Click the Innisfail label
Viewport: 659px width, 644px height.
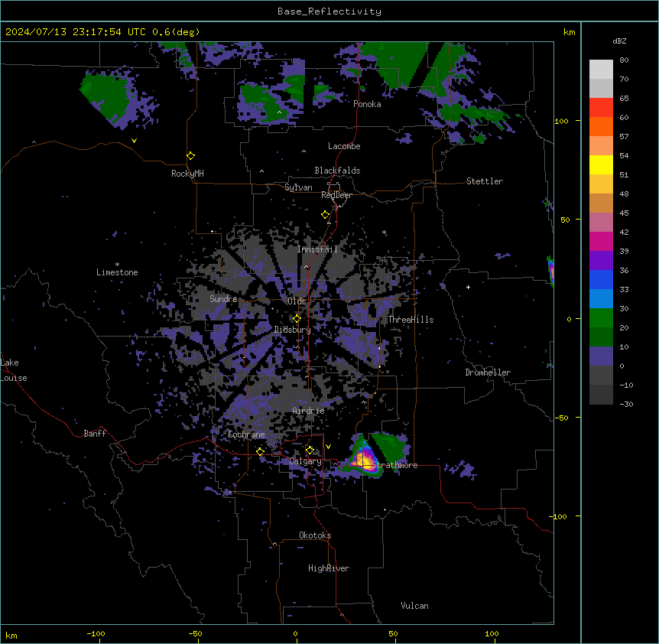click(317, 249)
